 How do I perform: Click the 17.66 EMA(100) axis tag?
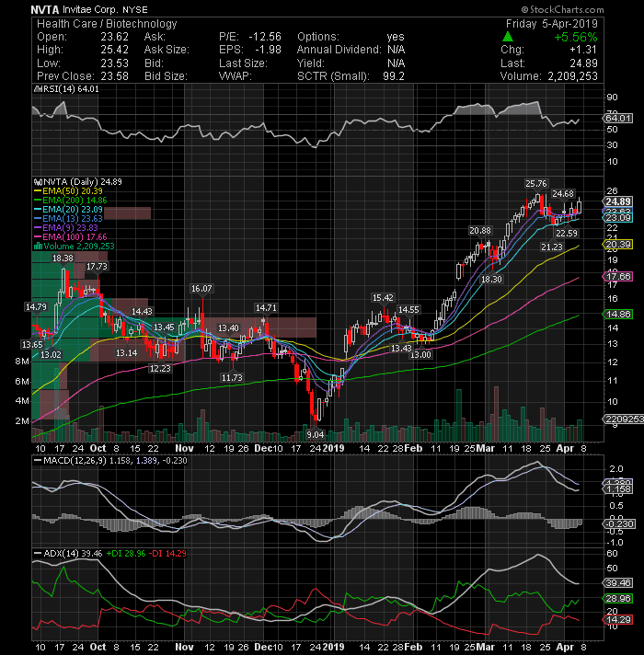(618, 277)
